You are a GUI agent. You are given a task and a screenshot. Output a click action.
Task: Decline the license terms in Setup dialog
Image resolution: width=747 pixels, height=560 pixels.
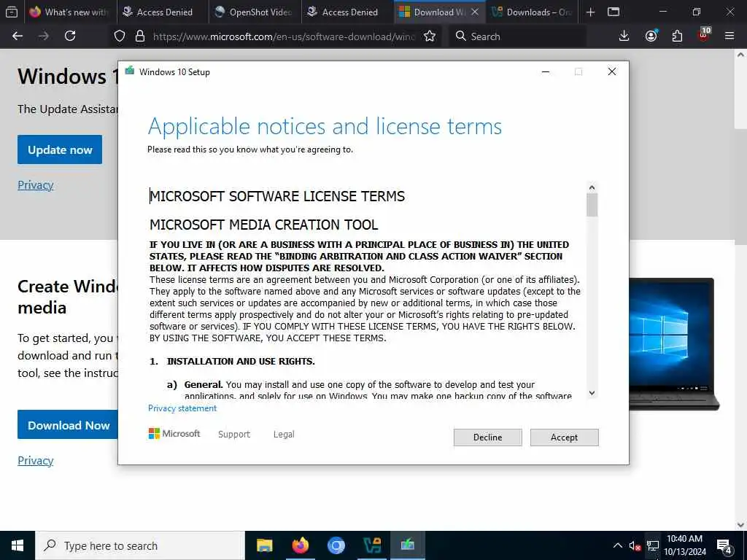(487, 437)
